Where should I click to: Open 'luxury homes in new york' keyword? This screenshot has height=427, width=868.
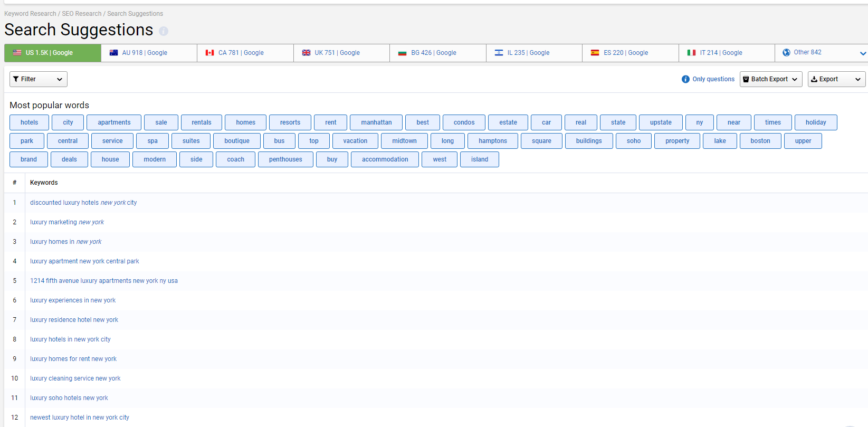click(x=66, y=242)
